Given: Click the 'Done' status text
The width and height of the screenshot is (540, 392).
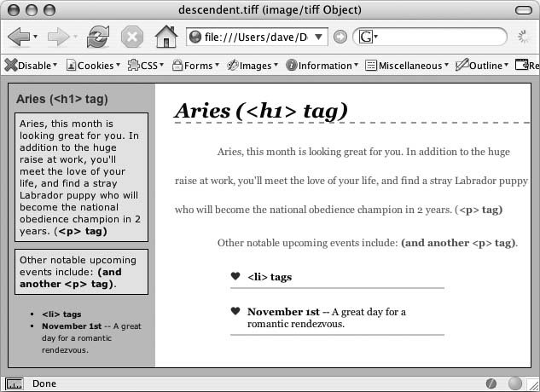Looking at the screenshot, I should tap(44, 383).
